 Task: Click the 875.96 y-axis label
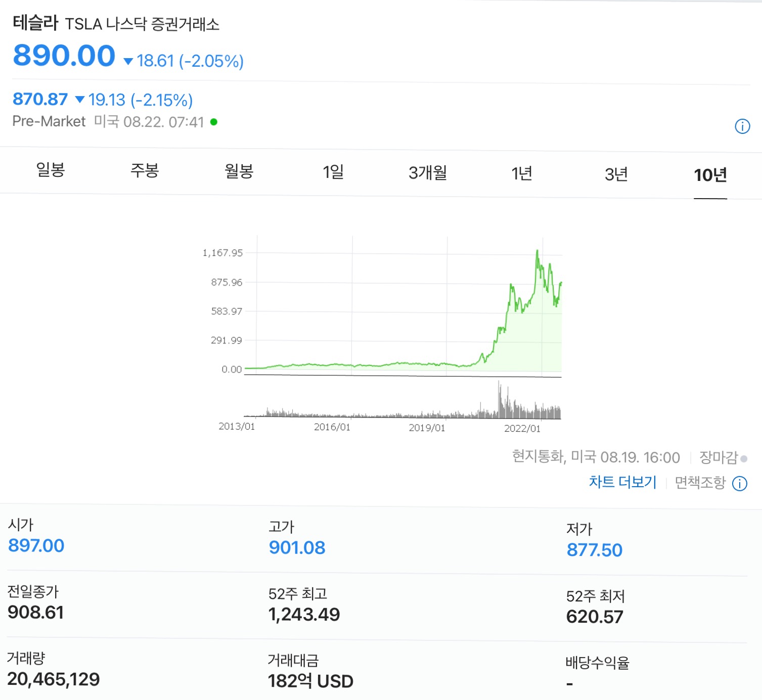click(x=227, y=283)
